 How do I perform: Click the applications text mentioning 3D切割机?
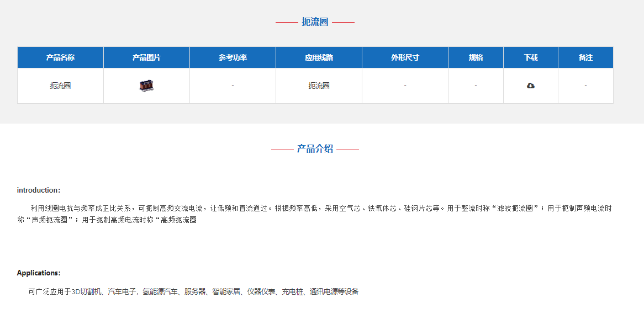pos(193,291)
